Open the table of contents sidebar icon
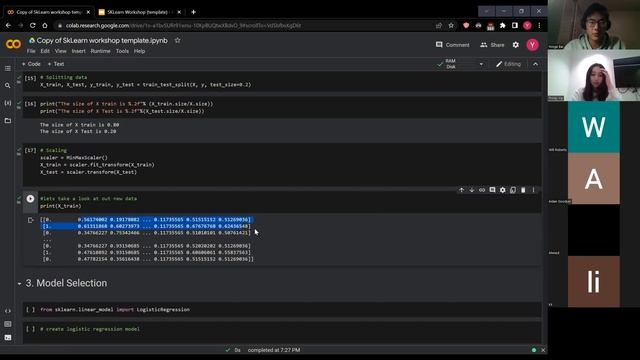Screen dimensions: 640x360 (x=8, y=69)
